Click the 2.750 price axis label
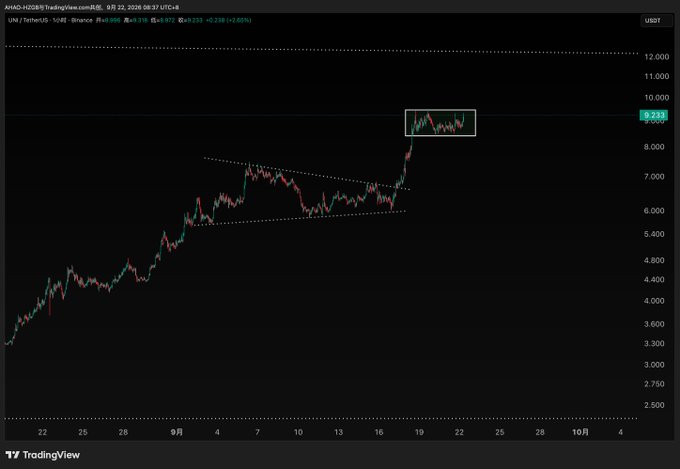The width and height of the screenshot is (680, 469). tap(654, 384)
